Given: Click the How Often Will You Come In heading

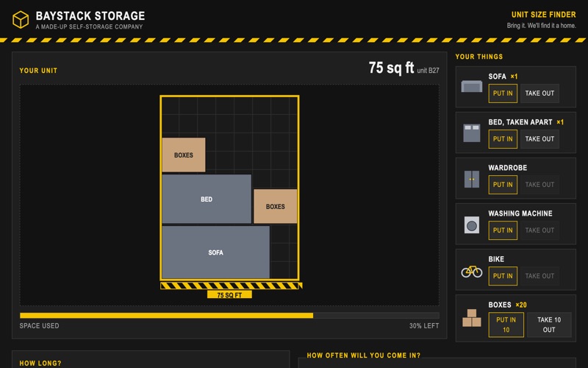Looking at the screenshot, I should tap(363, 355).
